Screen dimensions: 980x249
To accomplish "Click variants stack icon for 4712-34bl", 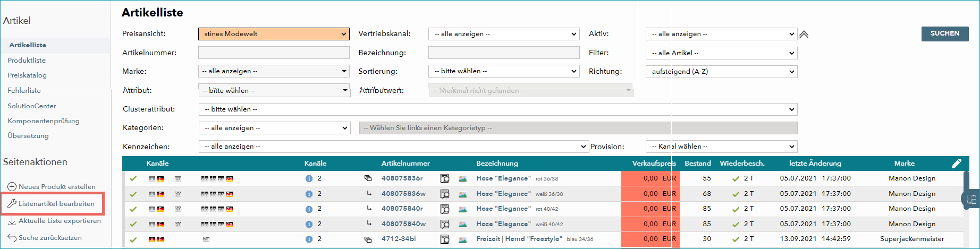I will point(368,239).
